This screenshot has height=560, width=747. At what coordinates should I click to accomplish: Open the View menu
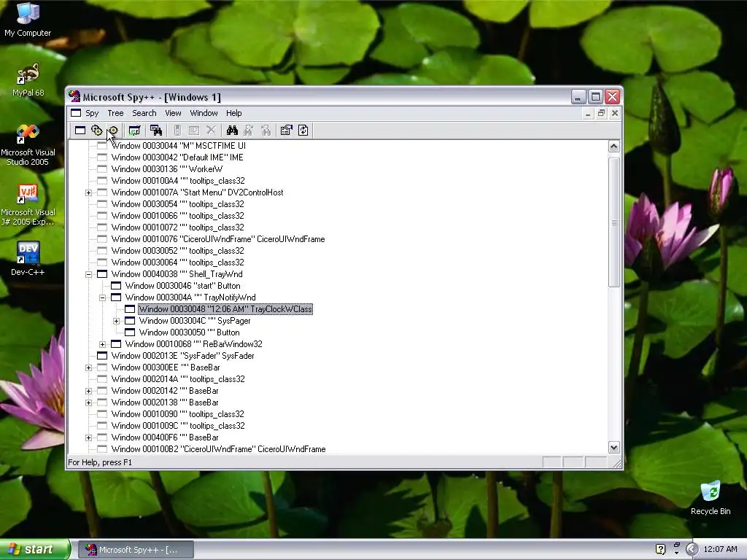click(x=173, y=113)
